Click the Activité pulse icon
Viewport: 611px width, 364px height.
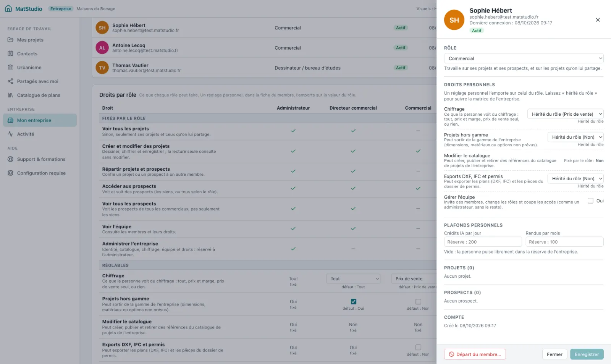click(10, 134)
